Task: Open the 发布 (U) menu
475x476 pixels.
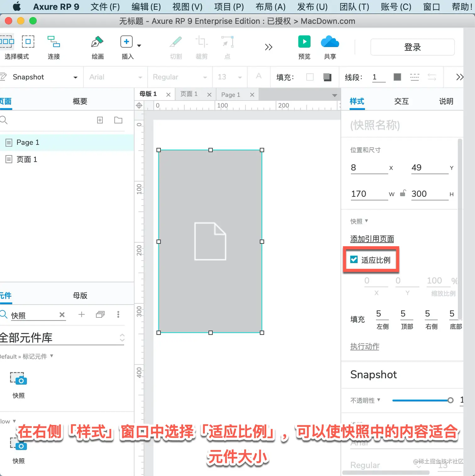Action: pos(312,7)
